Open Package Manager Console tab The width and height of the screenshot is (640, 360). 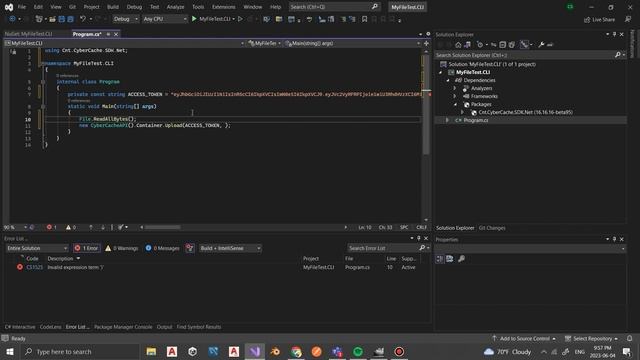(123, 327)
